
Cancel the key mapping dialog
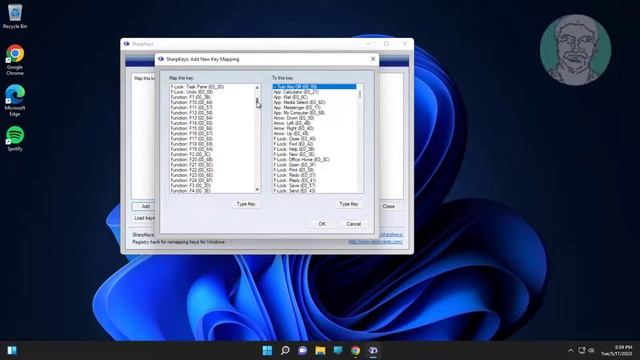pyautogui.click(x=353, y=224)
